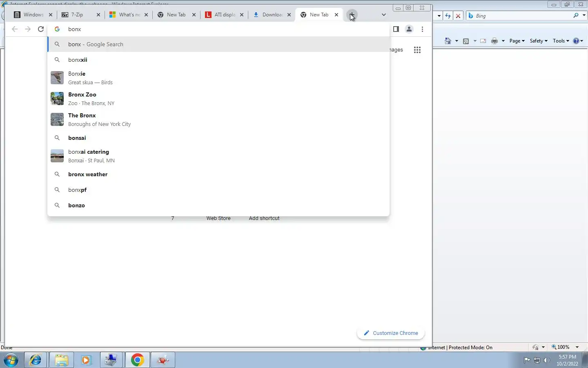Click the Customize Chrome button

coord(391,333)
